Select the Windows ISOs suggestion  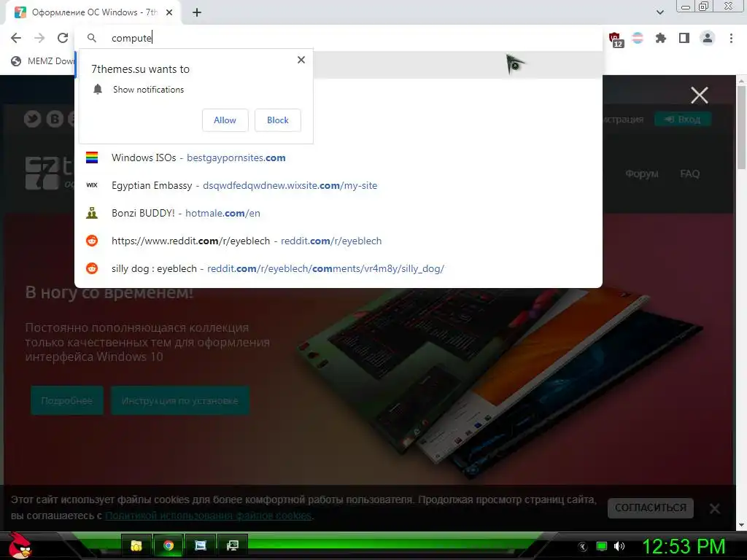pos(338,157)
